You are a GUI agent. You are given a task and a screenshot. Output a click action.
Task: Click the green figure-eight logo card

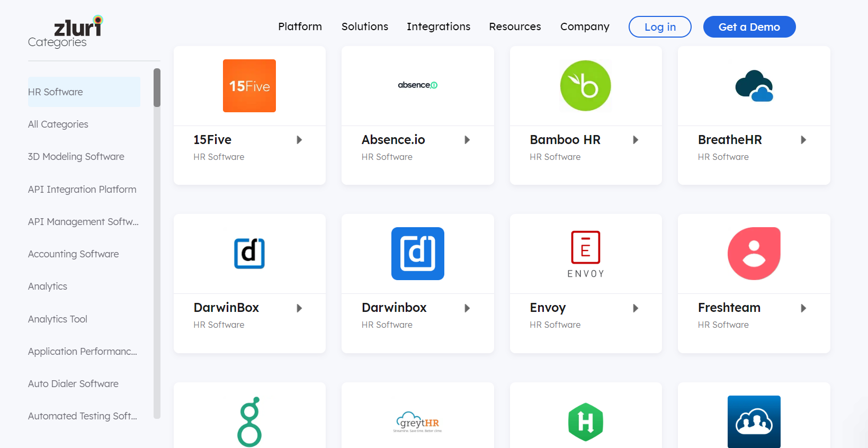tap(249, 422)
